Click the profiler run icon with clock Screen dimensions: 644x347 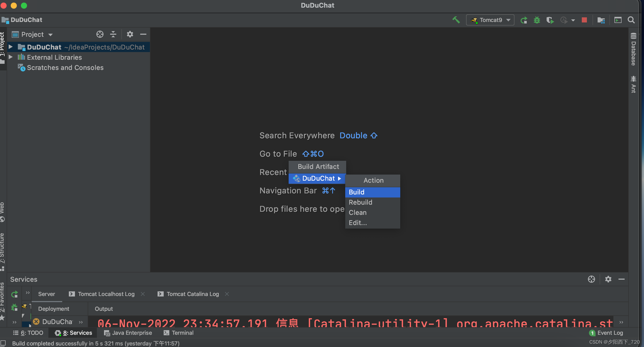pyautogui.click(x=564, y=20)
